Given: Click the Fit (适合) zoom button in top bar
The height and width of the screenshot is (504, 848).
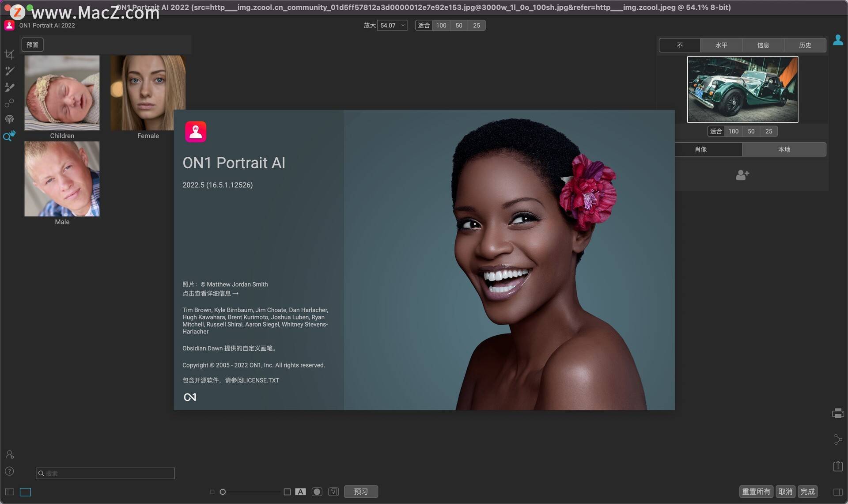Looking at the screenshot, I should (x=424, y=25).
